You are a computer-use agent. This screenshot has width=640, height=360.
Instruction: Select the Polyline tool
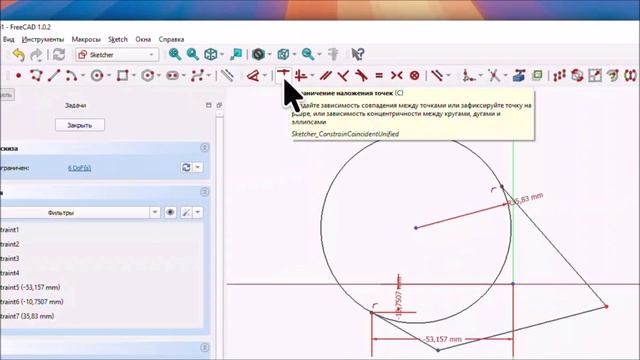point(36,76)
